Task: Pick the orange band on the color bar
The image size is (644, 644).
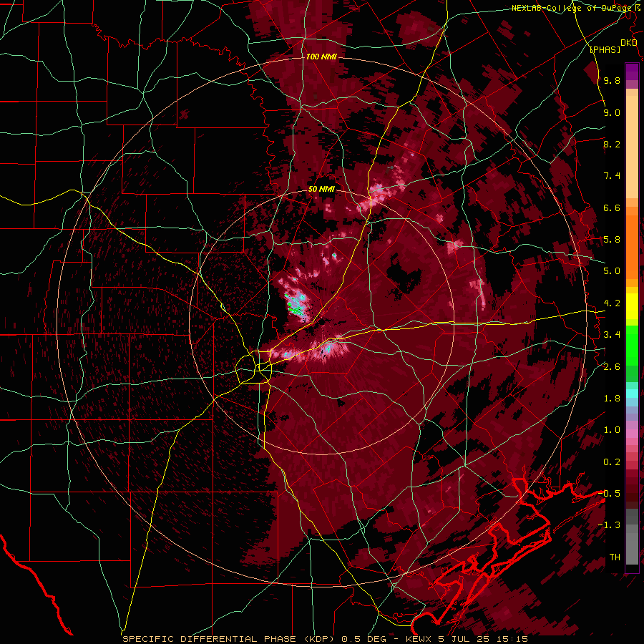Action: click(x=632, y=246)
